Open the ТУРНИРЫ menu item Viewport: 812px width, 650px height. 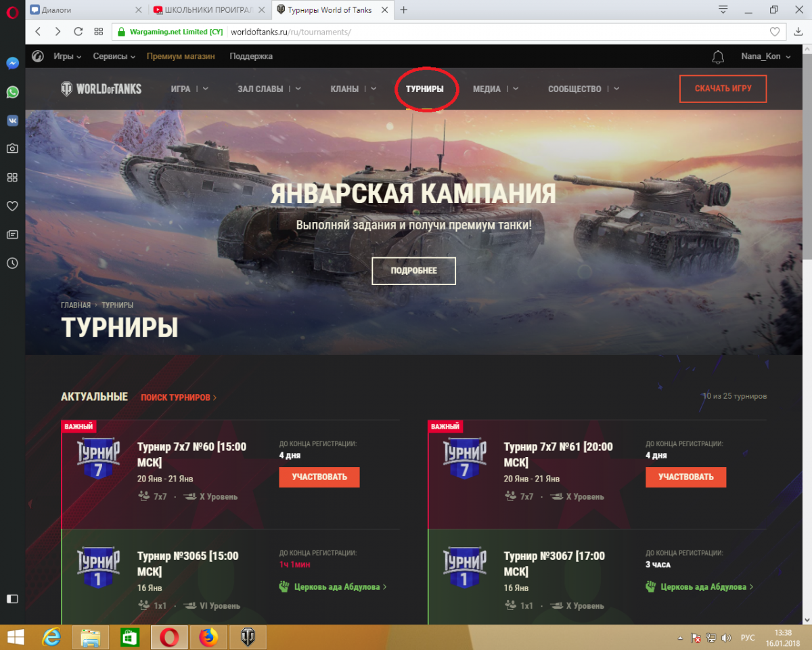pos(425,89)
